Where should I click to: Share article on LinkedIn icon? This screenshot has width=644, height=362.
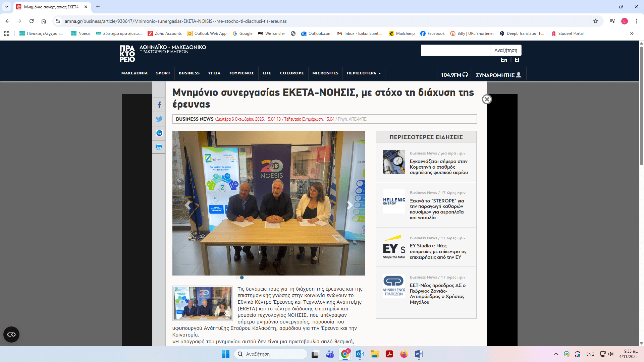pyautogui.click(x=159, y=133)
